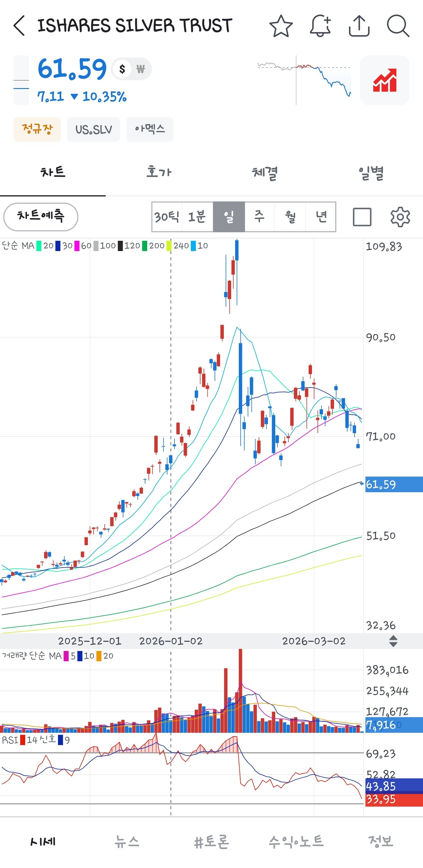Open the share icon

[x=359, y=26]
